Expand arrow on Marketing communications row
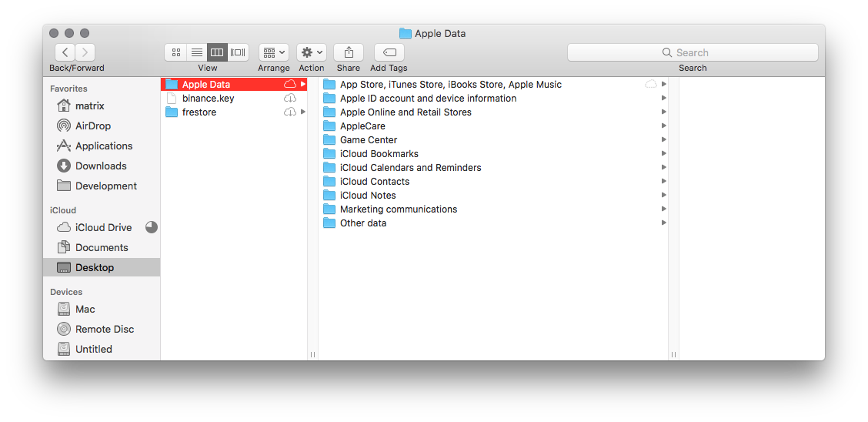868x422 pixels. pos(664,209)
